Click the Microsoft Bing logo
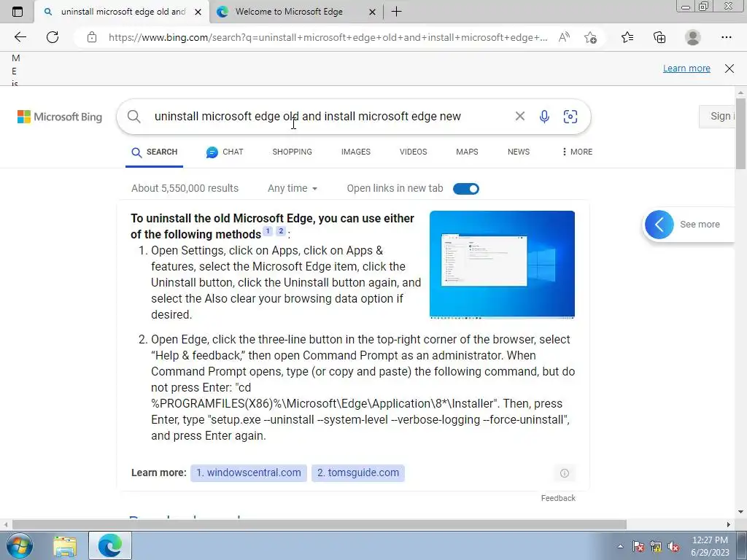Viewport: 747px width, 560px height. tap(60, 117)
